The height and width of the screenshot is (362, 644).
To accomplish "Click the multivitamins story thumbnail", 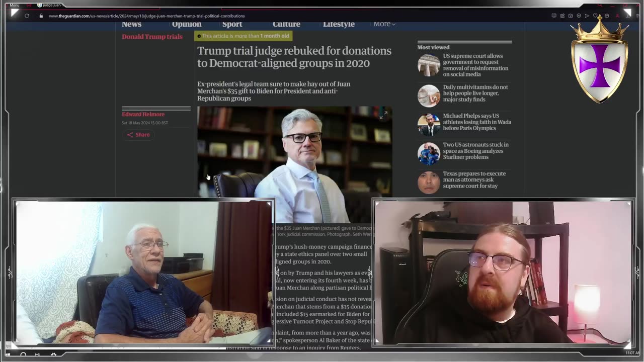I will point(429,96).
